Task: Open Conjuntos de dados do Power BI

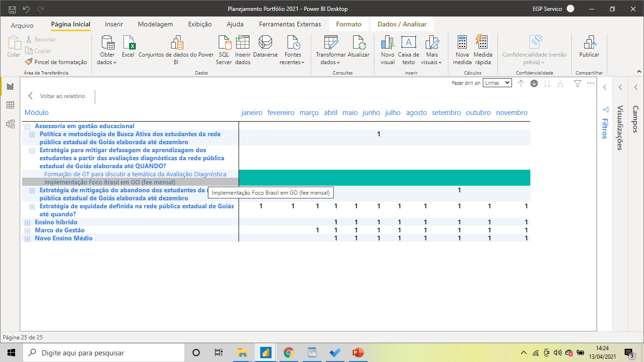Action: coord(176,50)
